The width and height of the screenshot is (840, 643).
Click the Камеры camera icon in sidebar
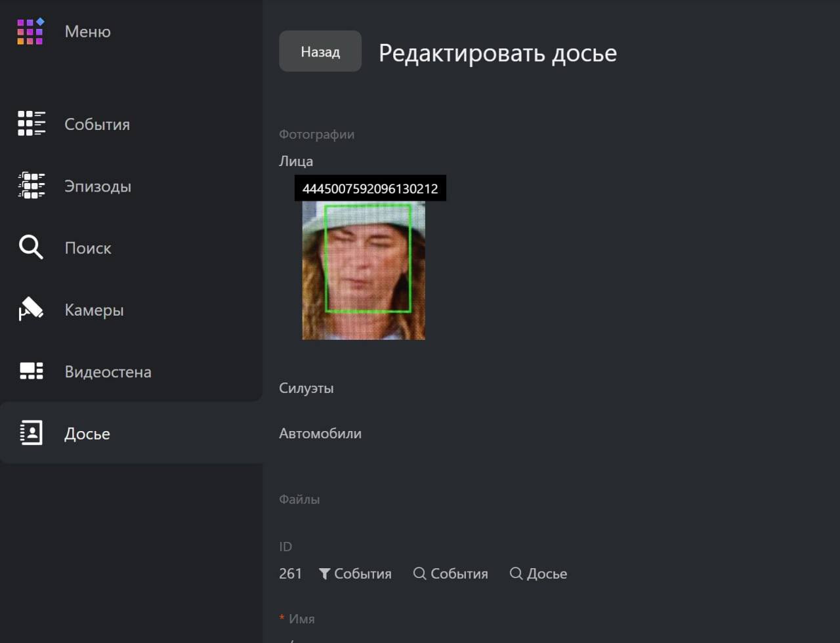31,310
